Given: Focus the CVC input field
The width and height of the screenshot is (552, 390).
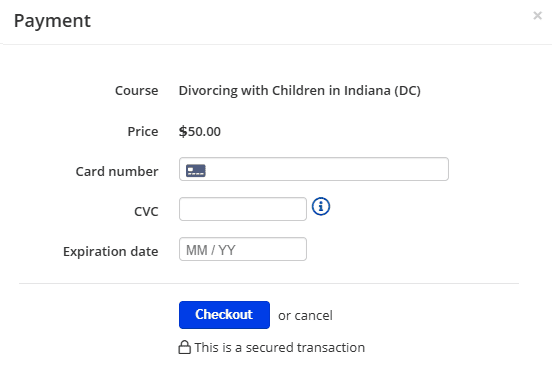Looking at the screenshot, I should tap(243, 209).
